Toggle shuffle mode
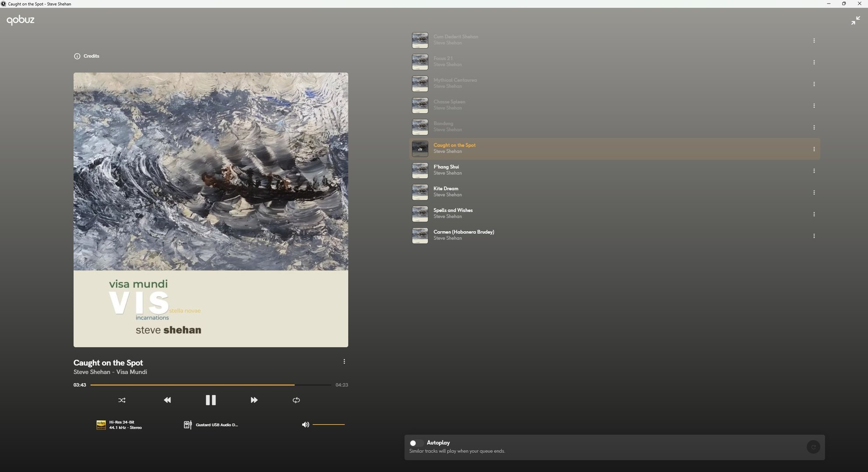This screenshot has width=868, height=472. coord(122,400)
